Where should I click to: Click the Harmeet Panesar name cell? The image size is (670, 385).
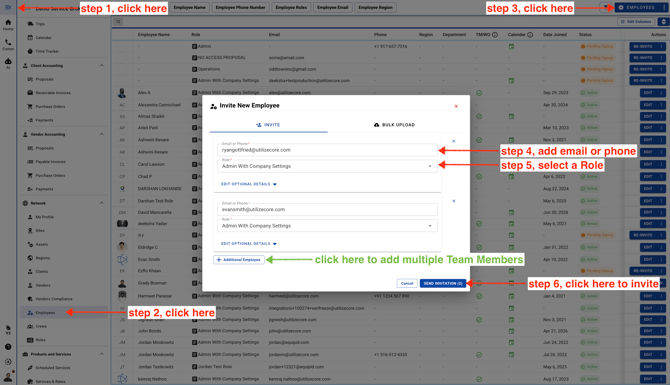[155, 296]
